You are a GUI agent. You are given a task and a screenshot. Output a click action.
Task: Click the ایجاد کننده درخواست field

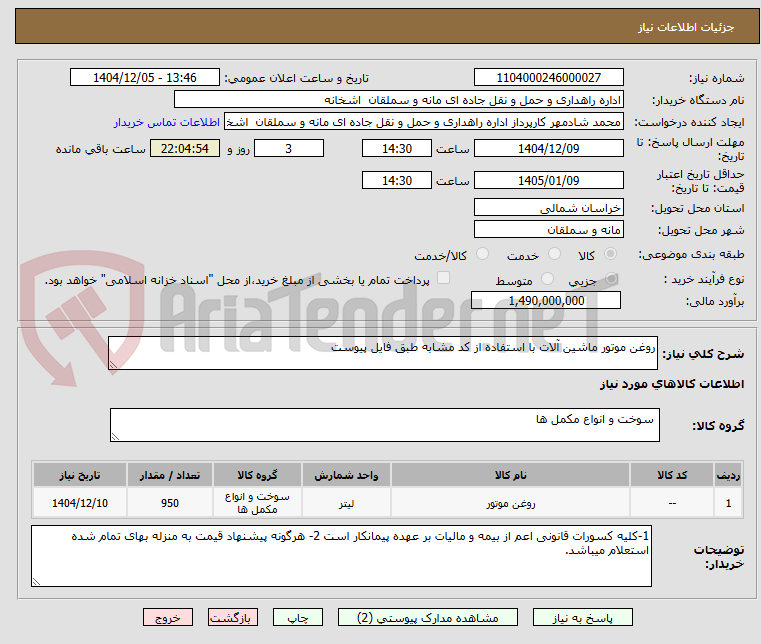[424, 122]
